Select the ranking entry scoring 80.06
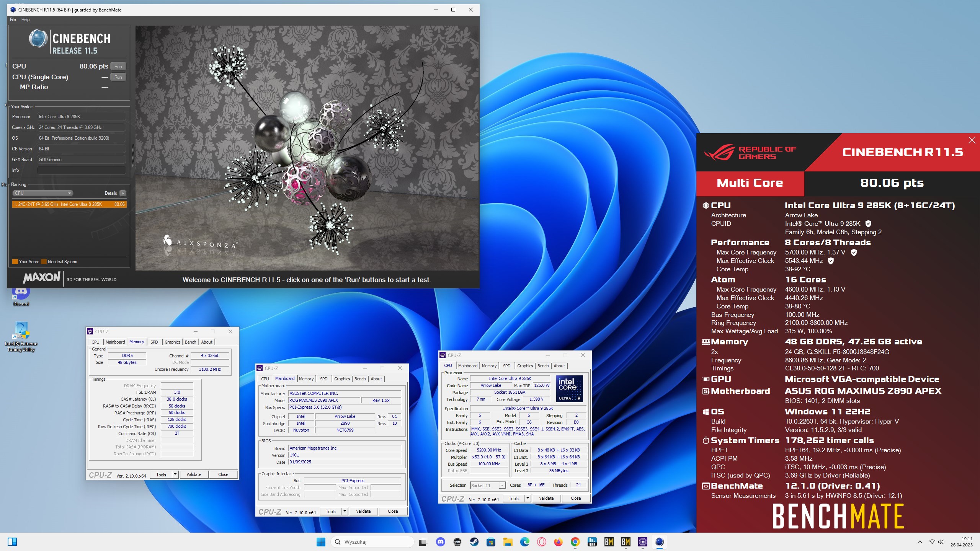The image size is (980, 551). [x=69, y=204]
